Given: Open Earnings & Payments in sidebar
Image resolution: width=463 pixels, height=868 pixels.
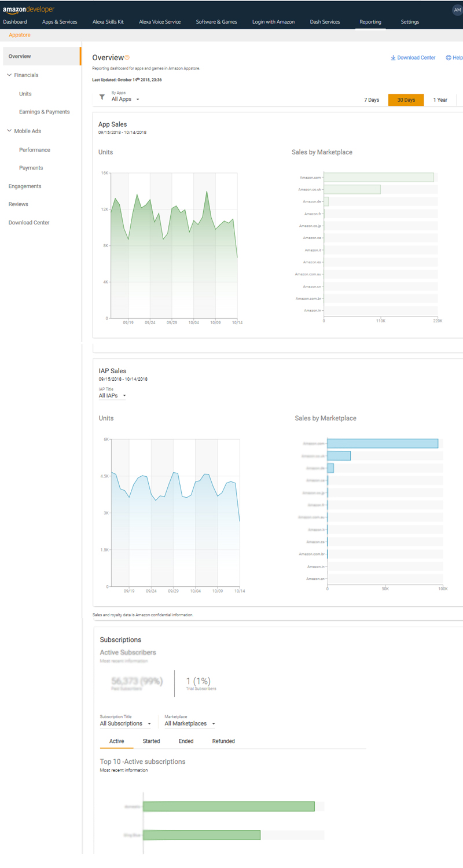Looking at the screenshot, I should 44,112.
